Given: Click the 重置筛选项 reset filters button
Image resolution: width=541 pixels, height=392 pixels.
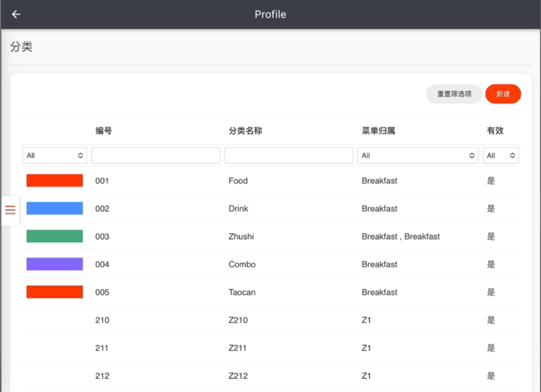Looking at the screenshot, I should click(x=454, y=94).
